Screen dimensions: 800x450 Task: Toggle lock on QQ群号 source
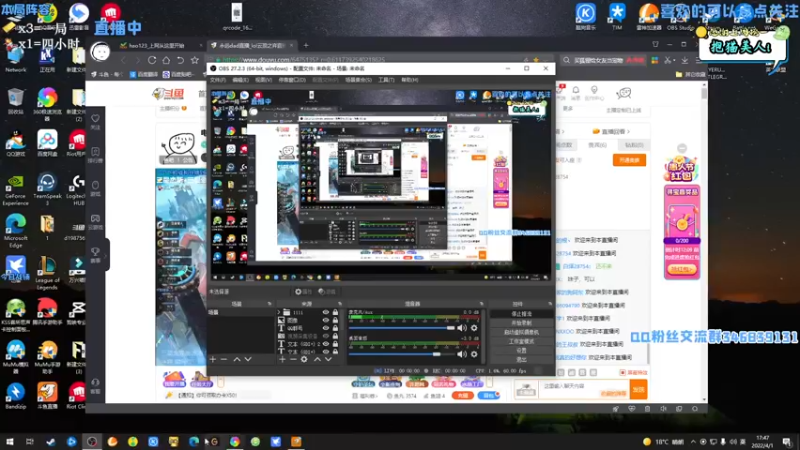pos(335,328)
